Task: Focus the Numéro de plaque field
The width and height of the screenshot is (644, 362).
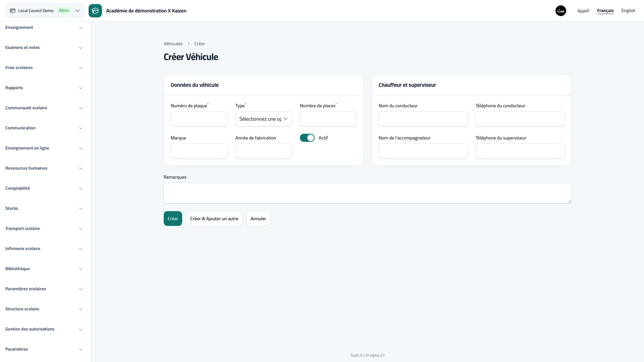Action: pyautogui.click(x=199, y=119)
